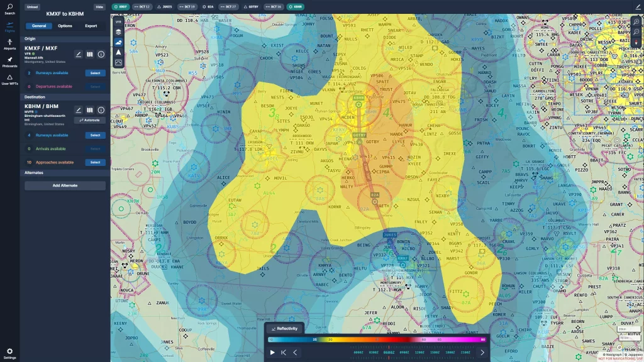Open charts icon for KBHM destination
Screen dimensions: 644x362
tap(89, 110)
